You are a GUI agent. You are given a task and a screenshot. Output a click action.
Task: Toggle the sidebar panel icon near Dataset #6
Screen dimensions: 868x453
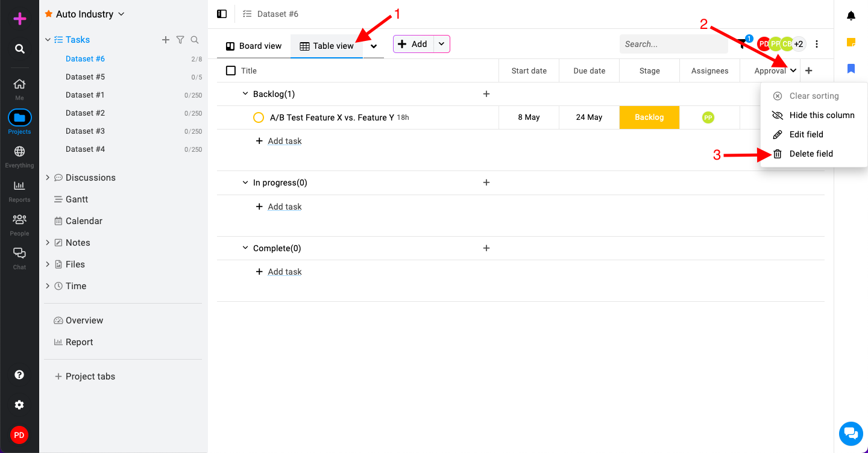(222, 14)
